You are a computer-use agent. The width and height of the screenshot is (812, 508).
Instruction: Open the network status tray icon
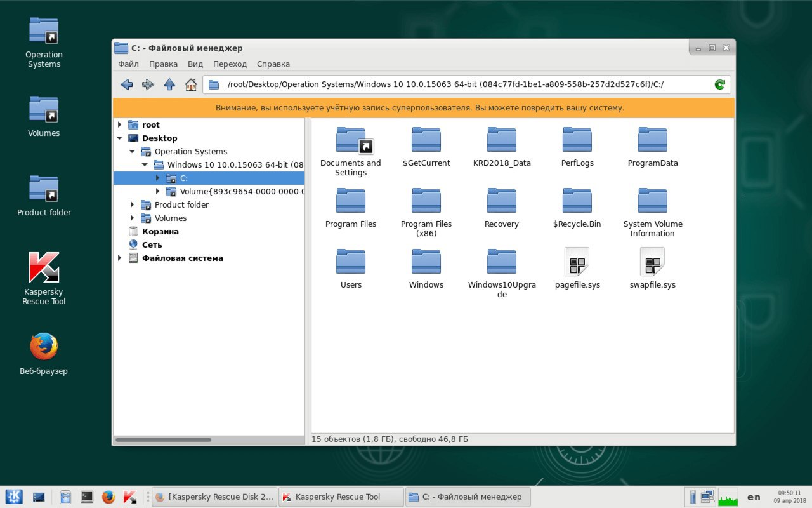pyautogui.click(x=707, y=497)
